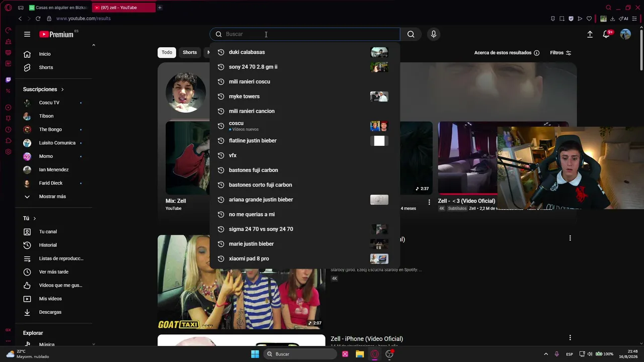Screen dimensions: 644x362
Task: Open Ver más tarde playlist
Action: click(x=54, y=272)
